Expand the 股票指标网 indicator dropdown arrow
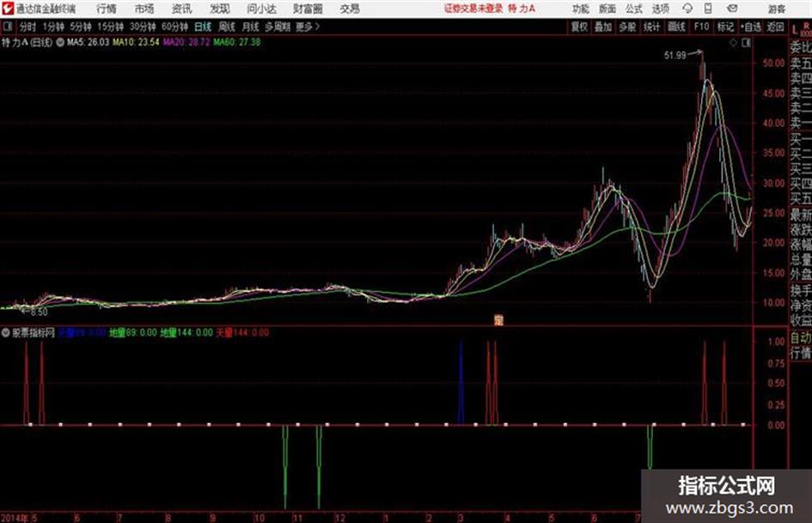 [6, 333]
